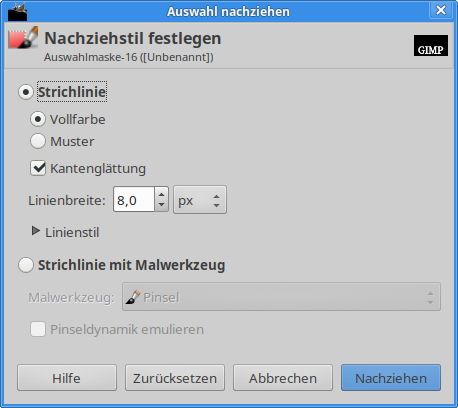The image size is (458, 408).
Task: Choose the Vollfarbe radio button
Action: tap(38, 119)
